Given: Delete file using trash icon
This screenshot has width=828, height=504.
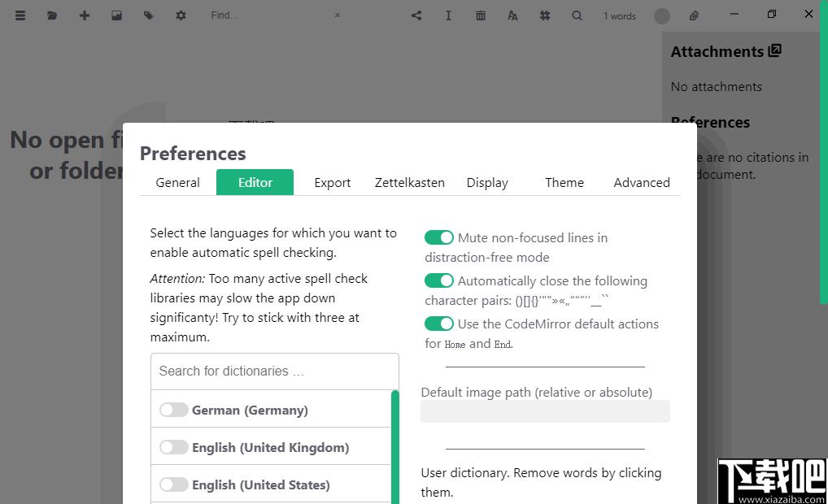Looking at the screenshot, I should point(481,15).
